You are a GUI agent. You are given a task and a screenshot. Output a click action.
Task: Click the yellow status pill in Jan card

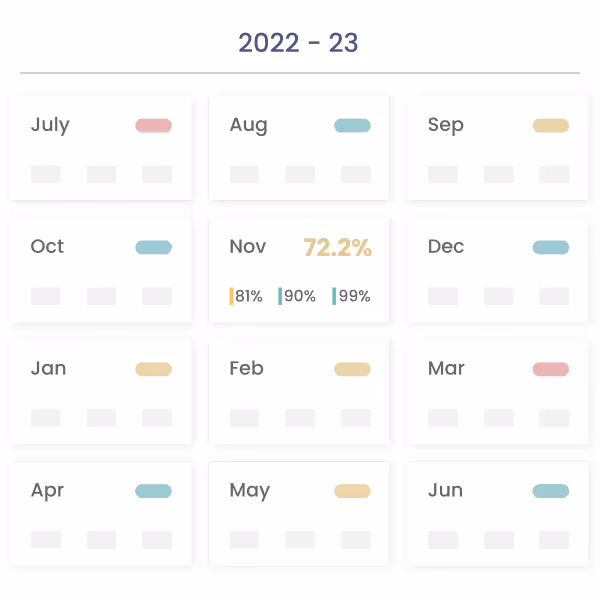click(x=154, y=370)
